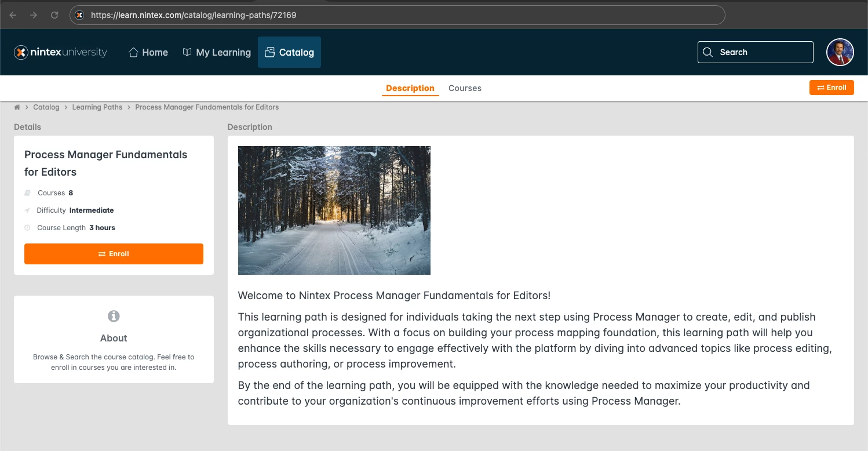The image size is (868, 451).
Task: Click the small Enroll button at top right
Action: [831, 88]
